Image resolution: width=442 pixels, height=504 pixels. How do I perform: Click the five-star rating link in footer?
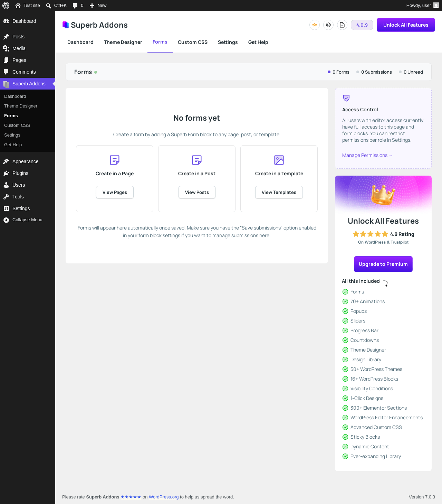click(x=131, y=497)
